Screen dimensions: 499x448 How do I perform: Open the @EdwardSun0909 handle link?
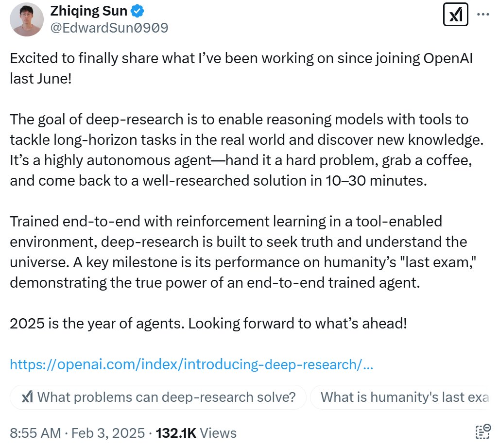(109, 28)
